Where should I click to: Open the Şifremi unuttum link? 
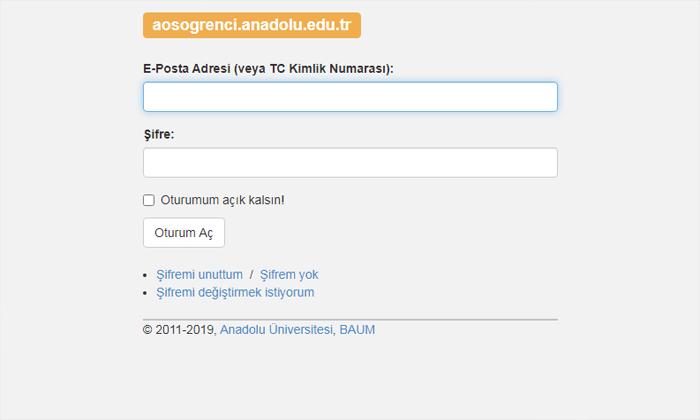tap(200, 274)
